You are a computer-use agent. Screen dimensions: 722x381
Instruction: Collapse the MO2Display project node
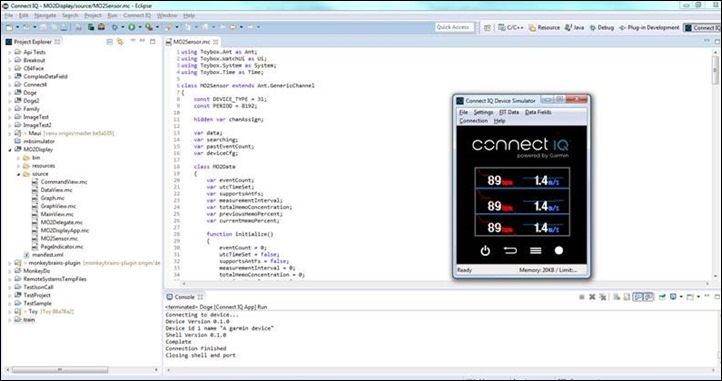point(10,150)
